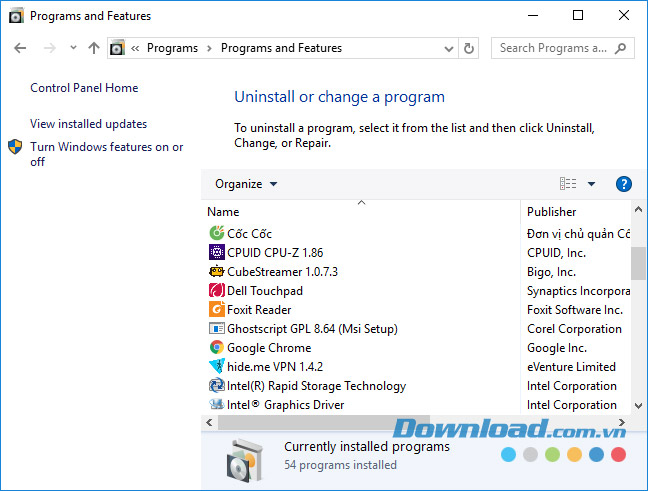
Task: Click the Ghostscript GPL setup icon
Action: [x=217, y=328]
